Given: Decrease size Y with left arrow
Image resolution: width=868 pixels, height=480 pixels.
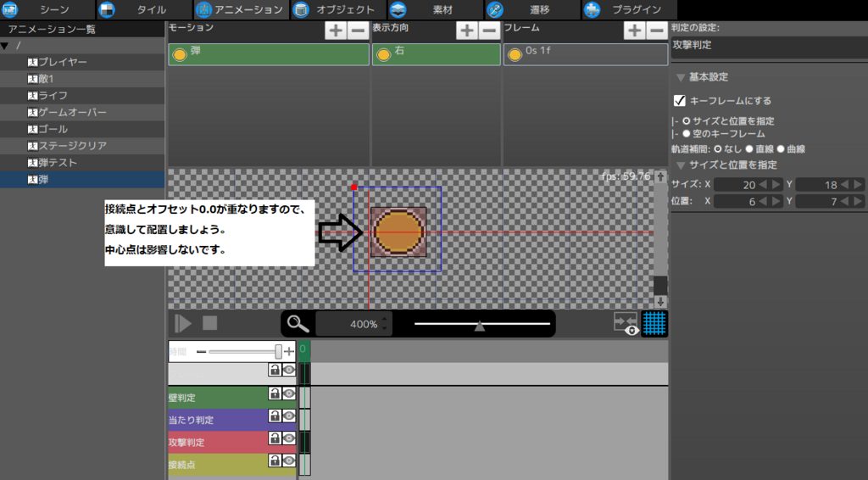Looking at the screenshot, I should 845,184.
